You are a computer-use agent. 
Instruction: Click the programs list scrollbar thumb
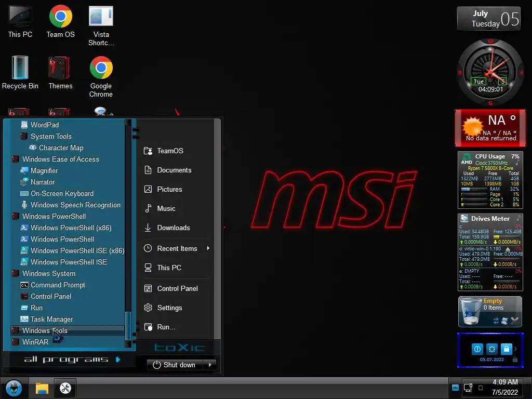(x=128, y=326)
